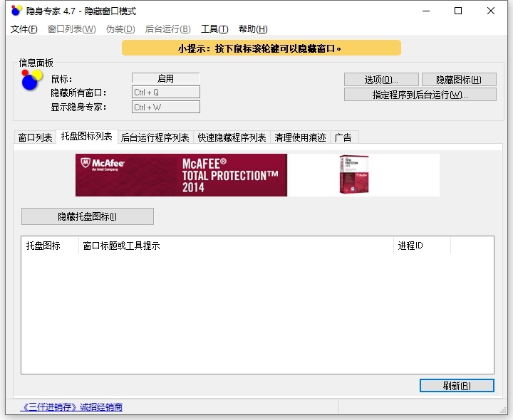The width and height of the screenshot is (513, 420).
Task: Open the 后台运行(B) menu
Action: point(167,29)
